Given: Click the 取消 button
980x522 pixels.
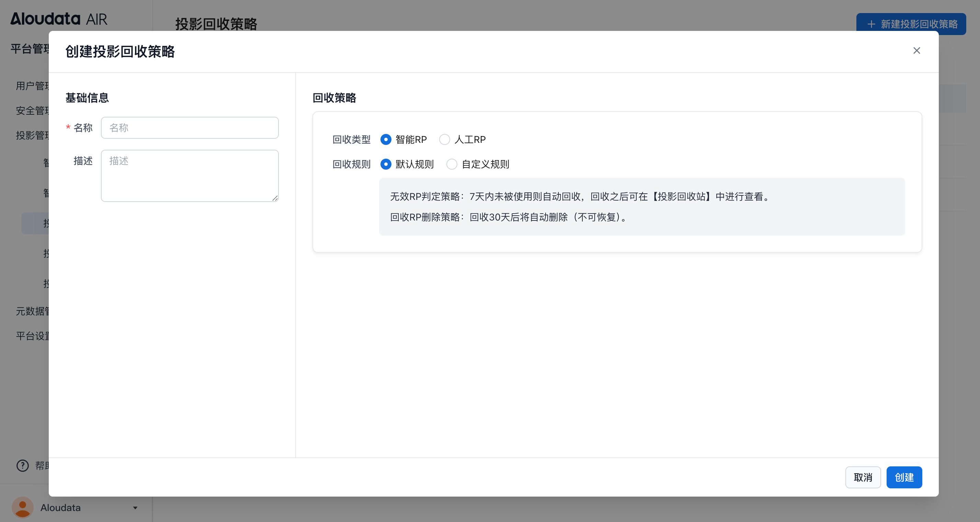Looking at the screenshot, I should (x=863, y=477).
